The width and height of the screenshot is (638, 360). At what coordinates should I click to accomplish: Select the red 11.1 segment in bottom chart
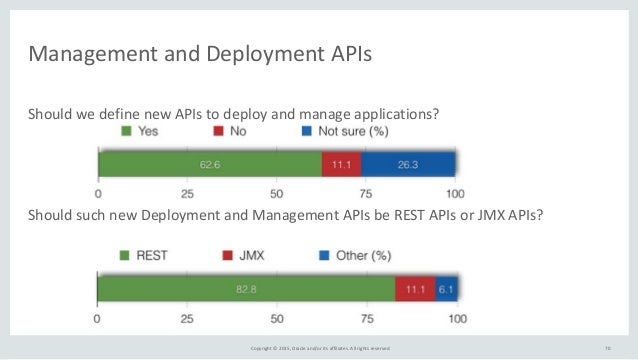pyautogui.click(x=415, y=289)
